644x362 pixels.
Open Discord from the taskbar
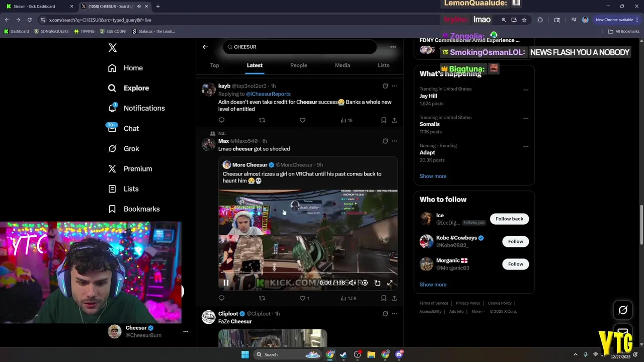(399, 354)
